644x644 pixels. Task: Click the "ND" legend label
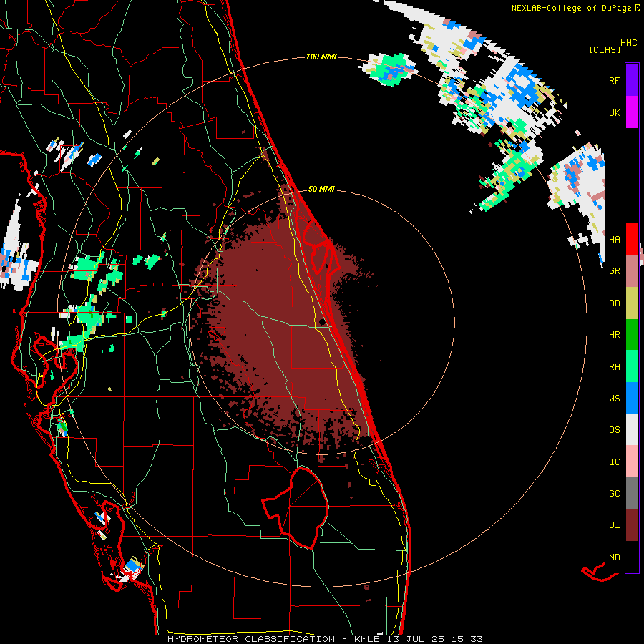pyautogui.click(x=614, y=557)
